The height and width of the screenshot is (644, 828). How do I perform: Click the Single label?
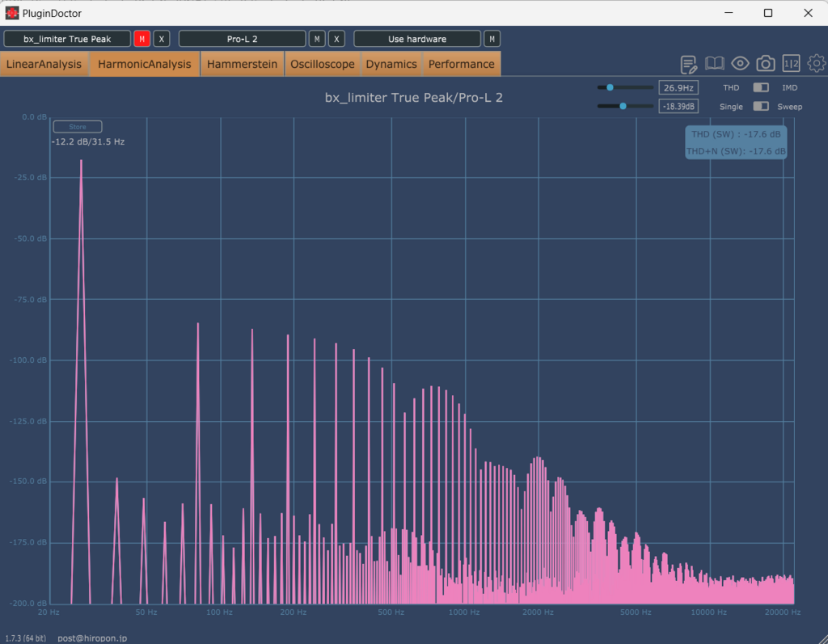[x=731, y=107]
